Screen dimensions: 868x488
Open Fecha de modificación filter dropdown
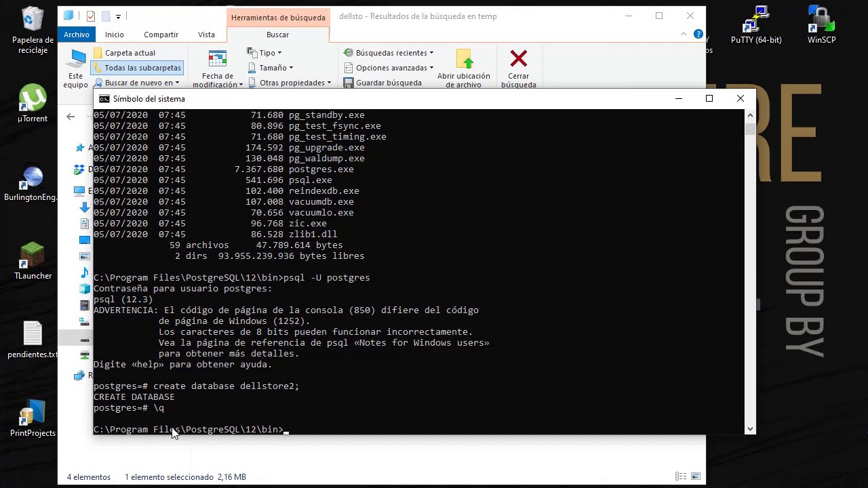(217, 69)
